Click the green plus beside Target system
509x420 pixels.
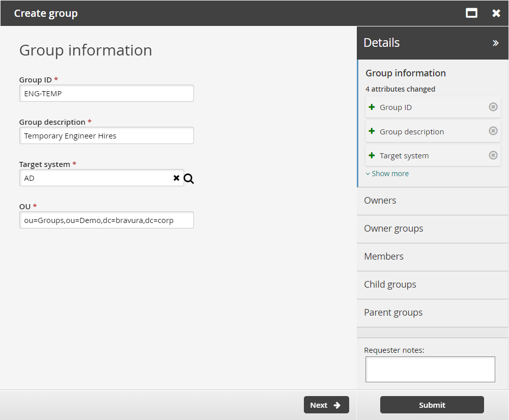(x=372, y=155)
